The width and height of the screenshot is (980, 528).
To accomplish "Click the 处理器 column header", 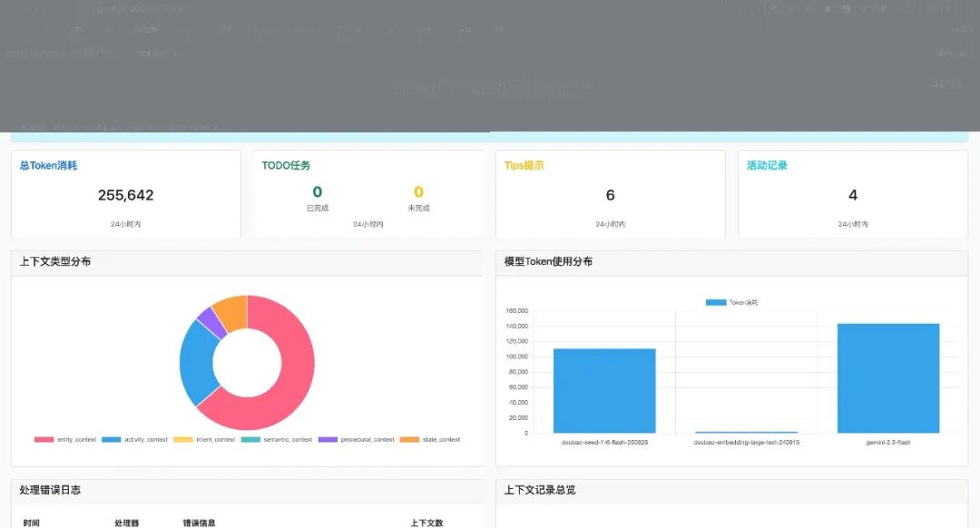I will click(x=127, y=523).
